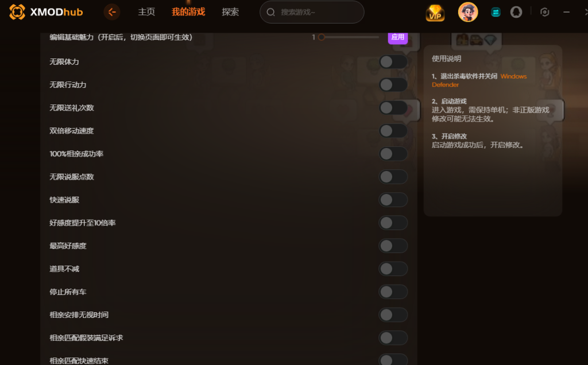Go back using the orange arrow button
588x365 pixels.
click(x=112, y=12)
